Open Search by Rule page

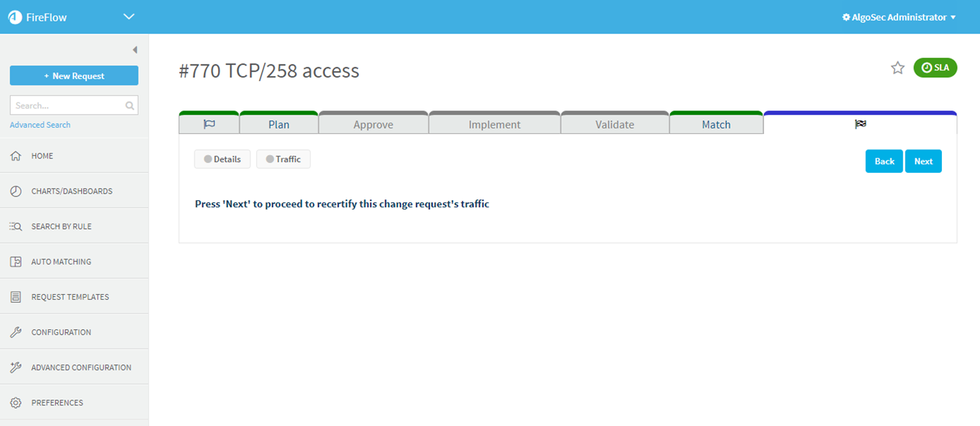[x=61, y=227]
